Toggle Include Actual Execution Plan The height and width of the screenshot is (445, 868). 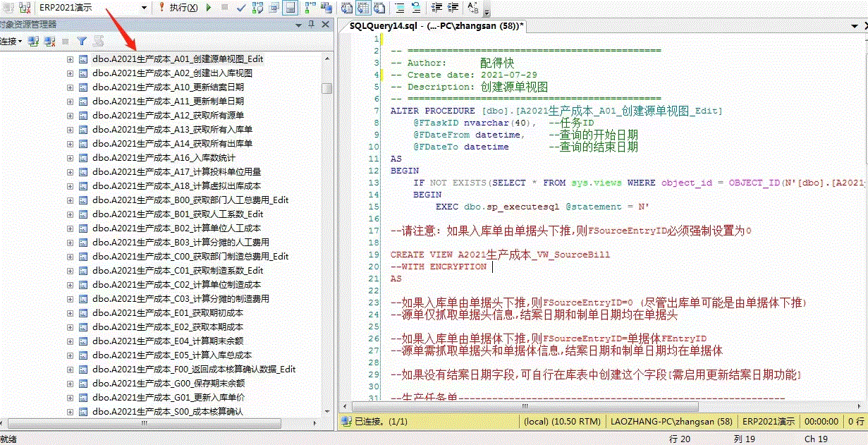[x=310, y=7]
